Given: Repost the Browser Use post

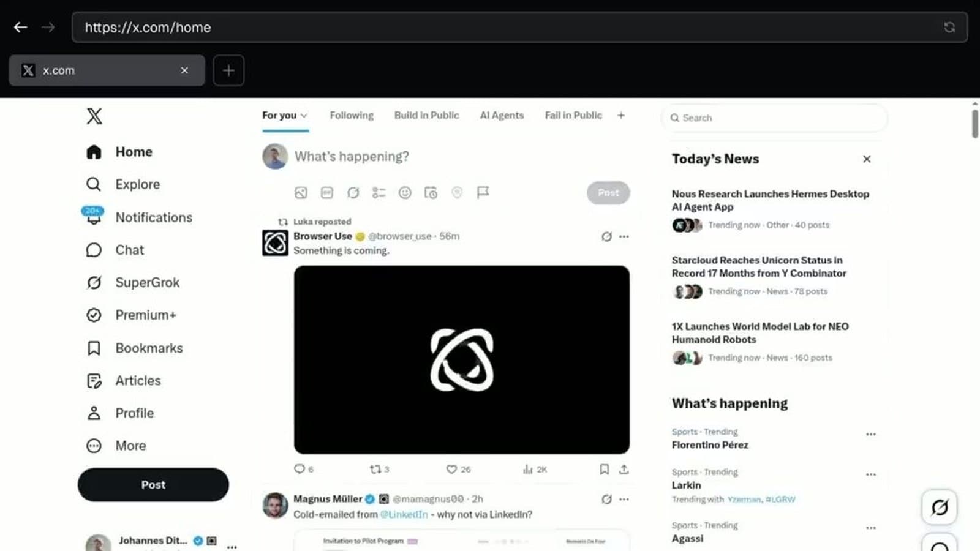Looking at the screenshot, I should pyautogui.click(x=379, y=469).
